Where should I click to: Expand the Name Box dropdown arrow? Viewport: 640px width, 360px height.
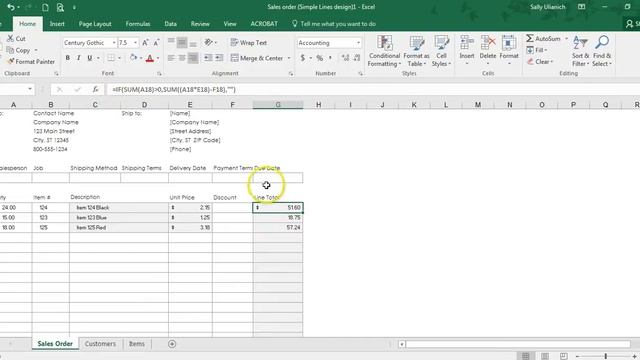pos(30,89)
